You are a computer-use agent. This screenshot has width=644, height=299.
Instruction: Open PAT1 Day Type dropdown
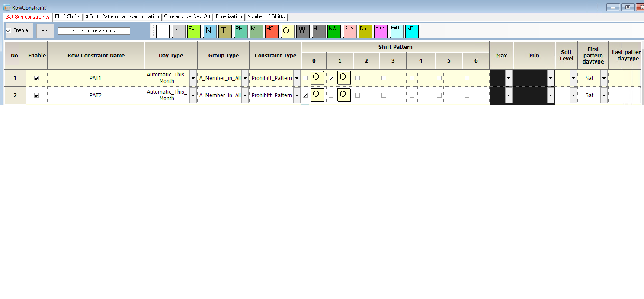pos(193,78)
